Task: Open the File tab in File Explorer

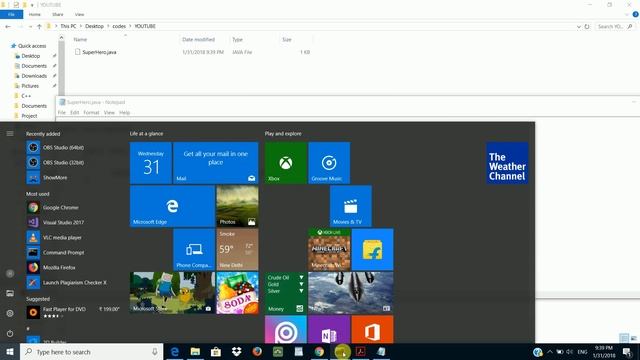Action: pyautogui.click(x=11, y=14)
